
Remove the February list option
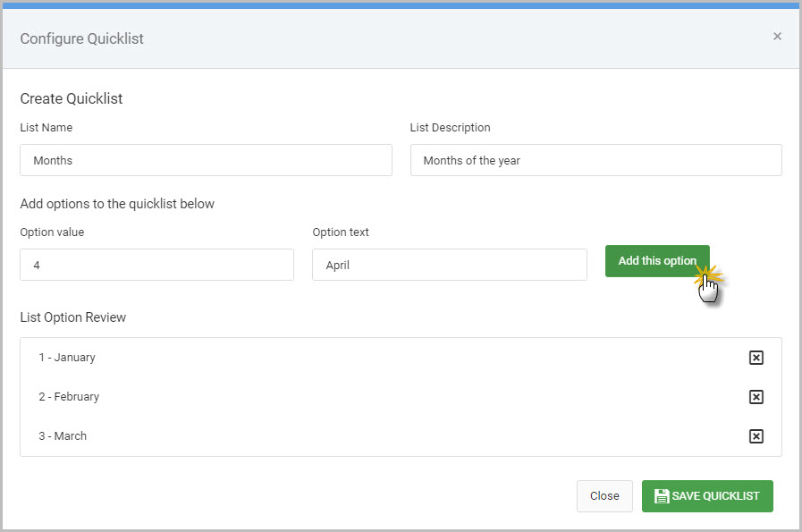click(x=756, y=397)
